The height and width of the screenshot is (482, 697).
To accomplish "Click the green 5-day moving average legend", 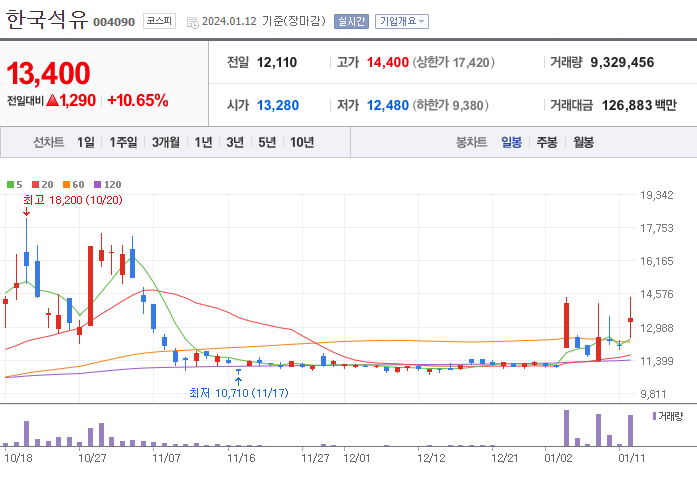I will click(x=15, y=184).
